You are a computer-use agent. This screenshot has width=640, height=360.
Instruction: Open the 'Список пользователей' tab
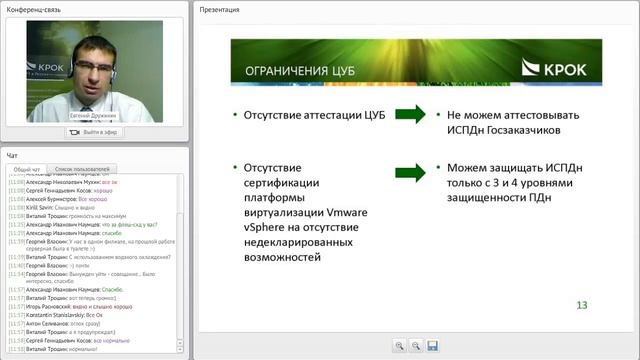[x=82, y=169]
